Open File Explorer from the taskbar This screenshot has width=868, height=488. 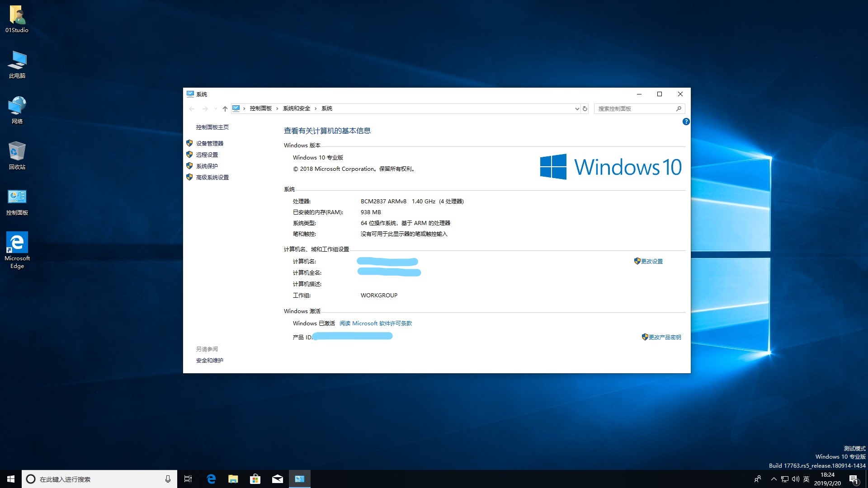[x=233, y=479]
